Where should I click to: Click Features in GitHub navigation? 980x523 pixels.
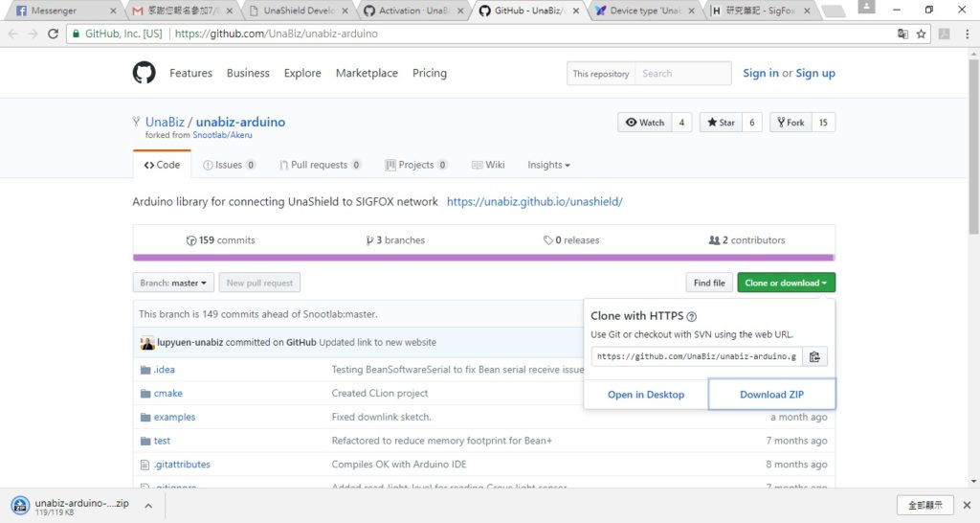coord(190,73)
